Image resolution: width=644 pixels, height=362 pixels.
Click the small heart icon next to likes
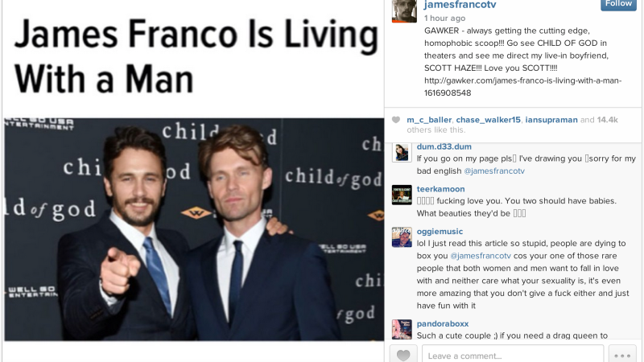[x=396, y=120]
